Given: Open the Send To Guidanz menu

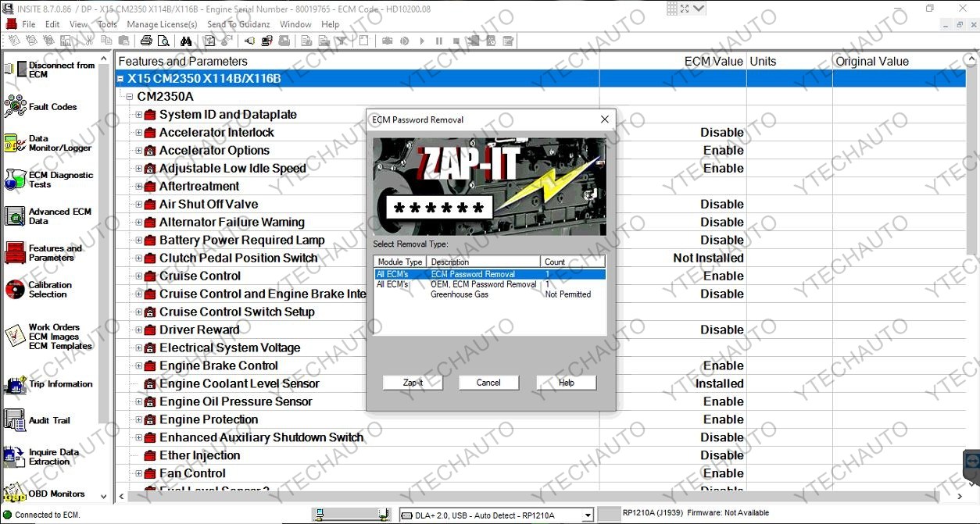Looking at the screenshot, I should click(238, 24).
